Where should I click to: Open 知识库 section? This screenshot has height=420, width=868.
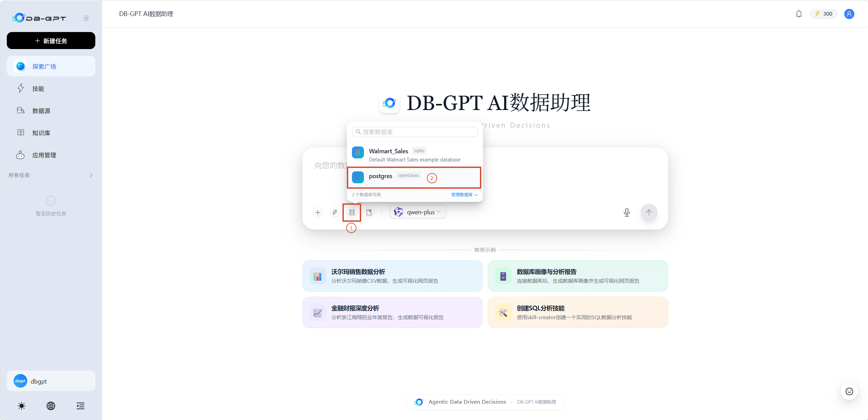[51, 133]
